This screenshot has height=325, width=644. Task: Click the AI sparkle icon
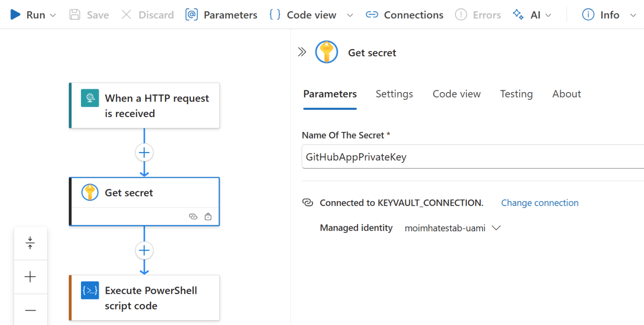[x=518, y=15]
